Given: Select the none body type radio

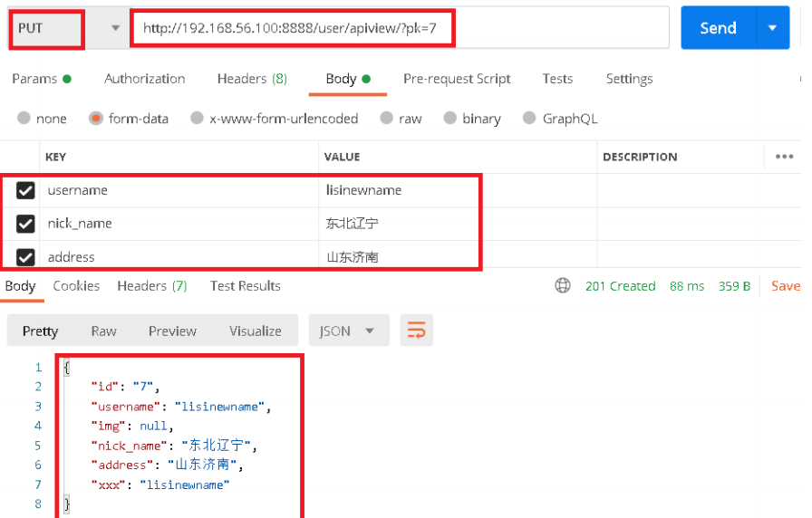Looking at the screenshot, I should pos(24,118).
